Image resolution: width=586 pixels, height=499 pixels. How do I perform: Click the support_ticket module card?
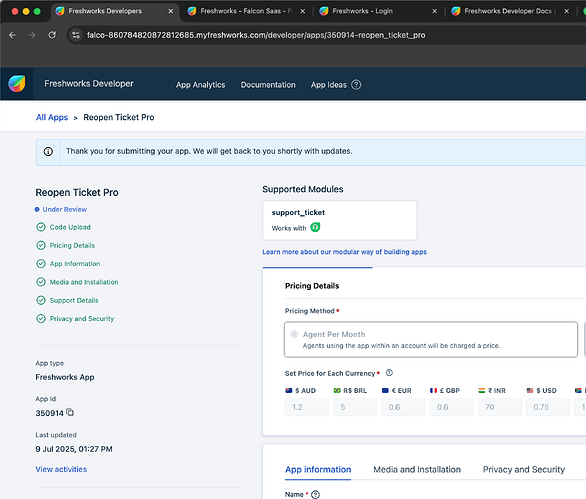point(340,220)
